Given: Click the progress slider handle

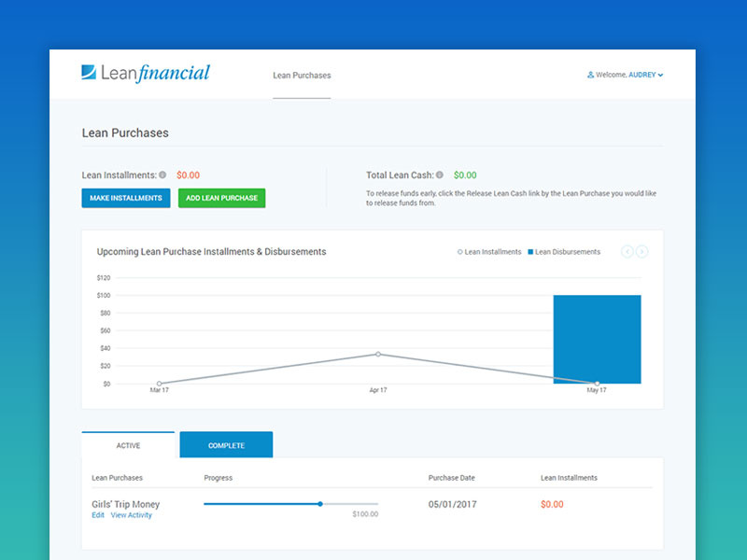Looking at the screenshot, I should click(320, 504).
